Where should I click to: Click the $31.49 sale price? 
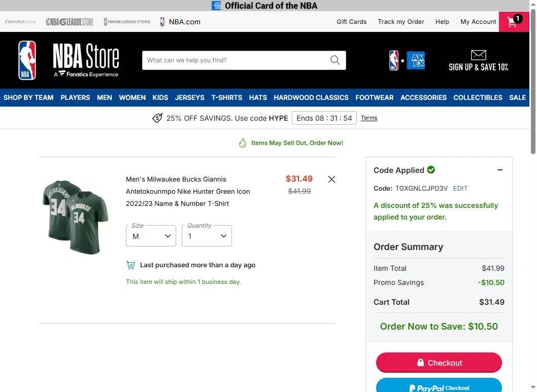(299, 179)
